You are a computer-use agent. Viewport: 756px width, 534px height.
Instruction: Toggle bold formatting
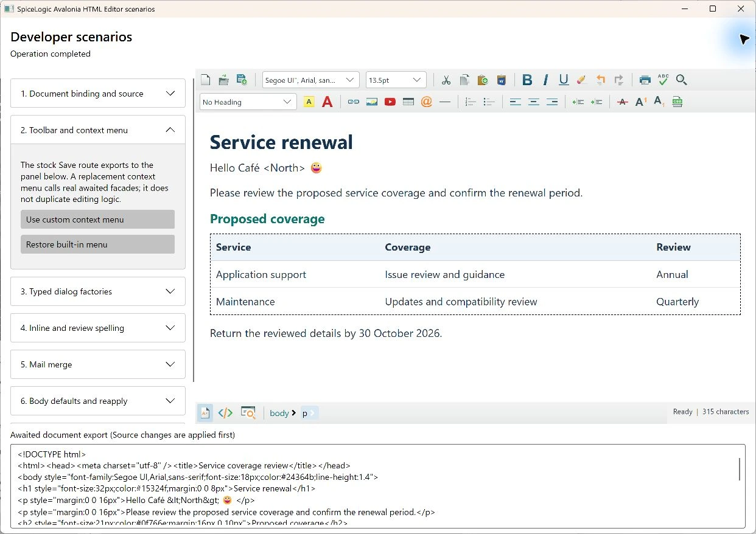click(x=527, y=80)
